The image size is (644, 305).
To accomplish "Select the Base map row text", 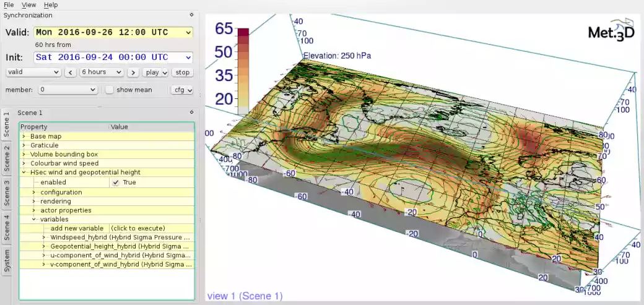I will pyautogui.click(x=46, y=136).
